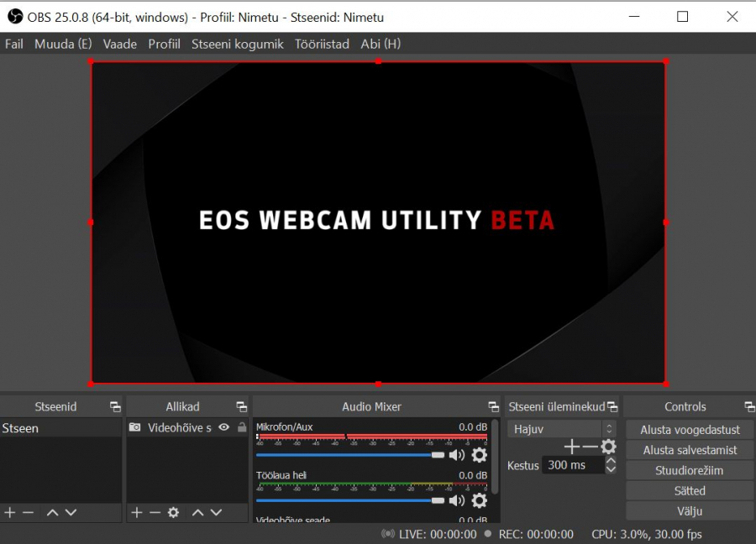Move scene up in Stseenid list
Image resolution: width=756 pixels, height=544 pixels.
(52, 512)
